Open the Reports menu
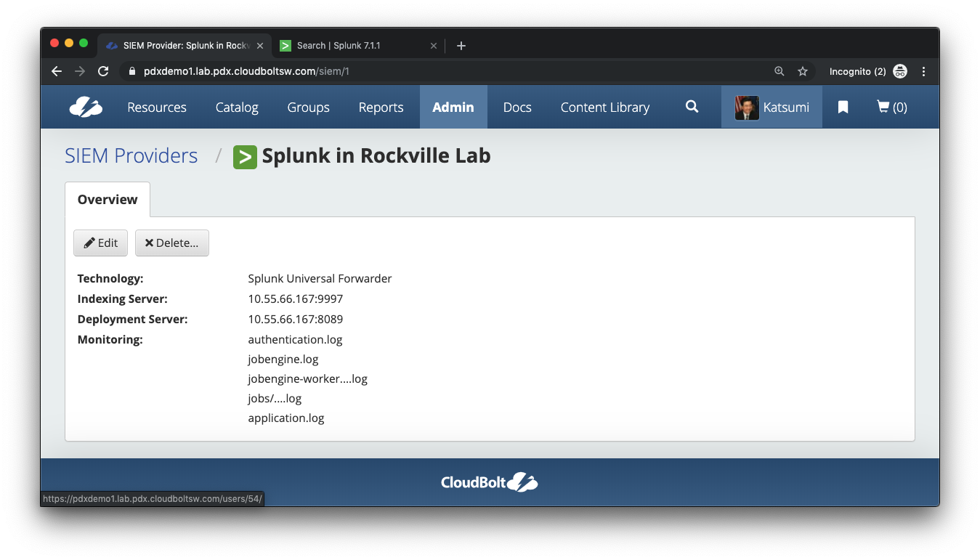 381,107
